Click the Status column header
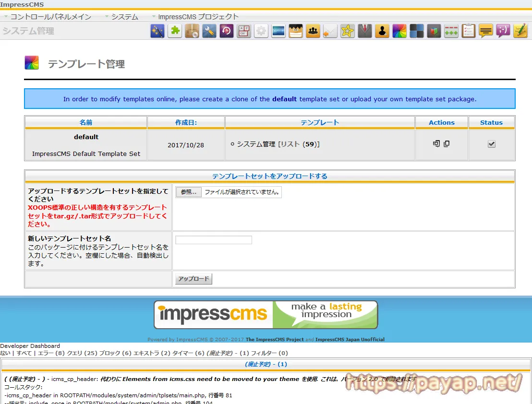The width and height of the screenshot is (532, 404). click(x=491, y=122)
